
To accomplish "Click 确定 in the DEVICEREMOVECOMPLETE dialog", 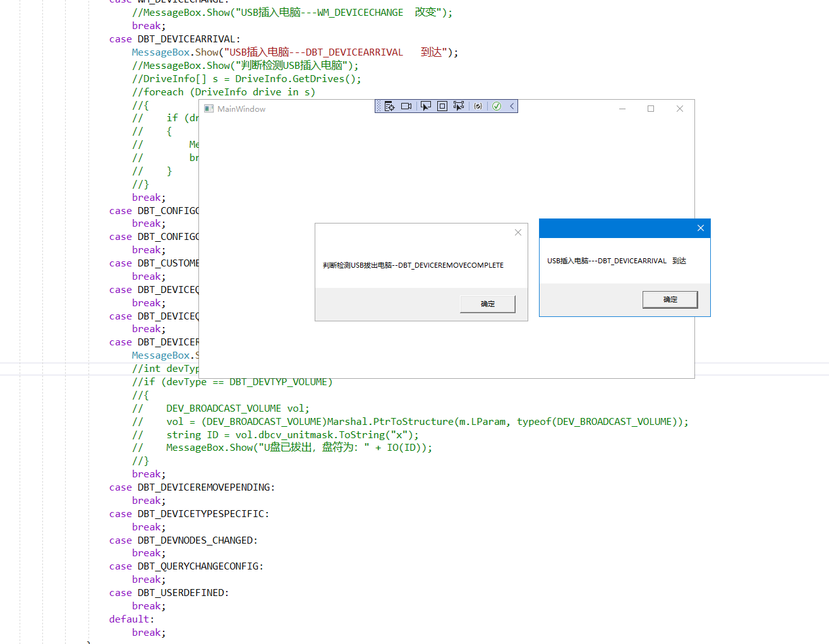I will click(488, 304).
